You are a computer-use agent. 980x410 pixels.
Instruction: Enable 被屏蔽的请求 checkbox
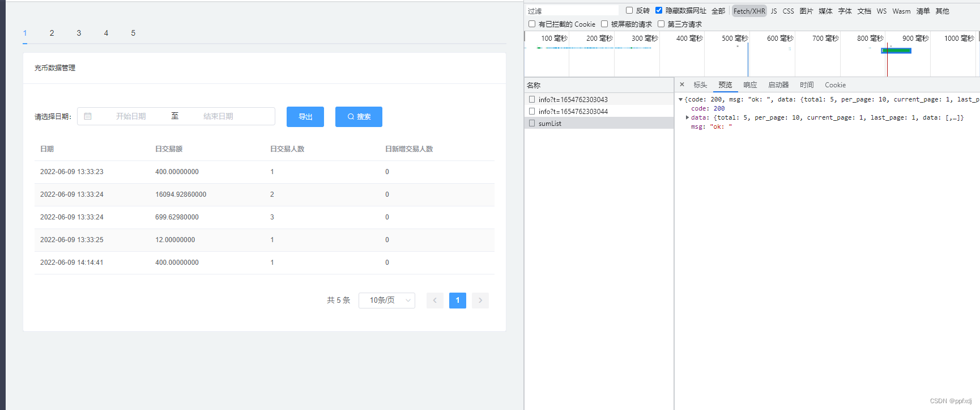604,24
